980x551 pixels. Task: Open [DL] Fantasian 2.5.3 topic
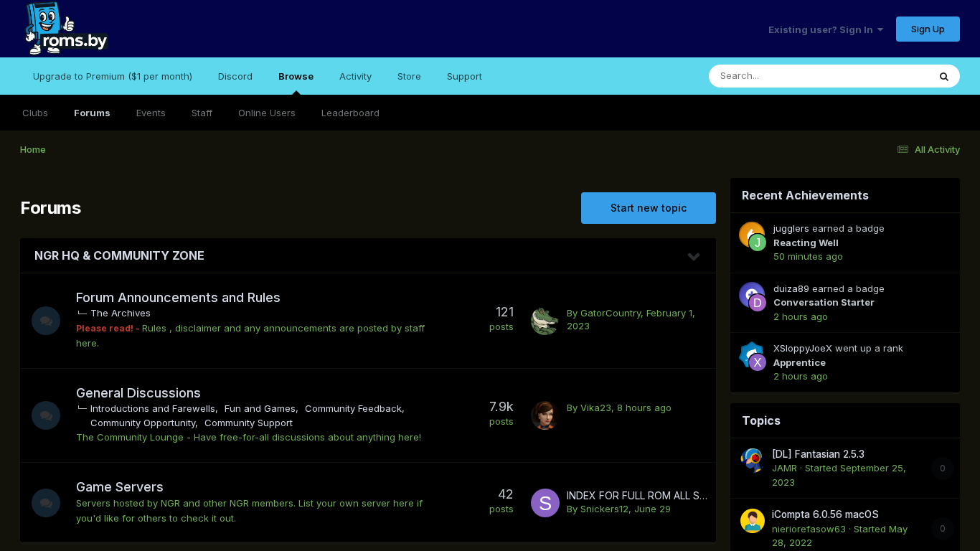click(x=818, y=454)
